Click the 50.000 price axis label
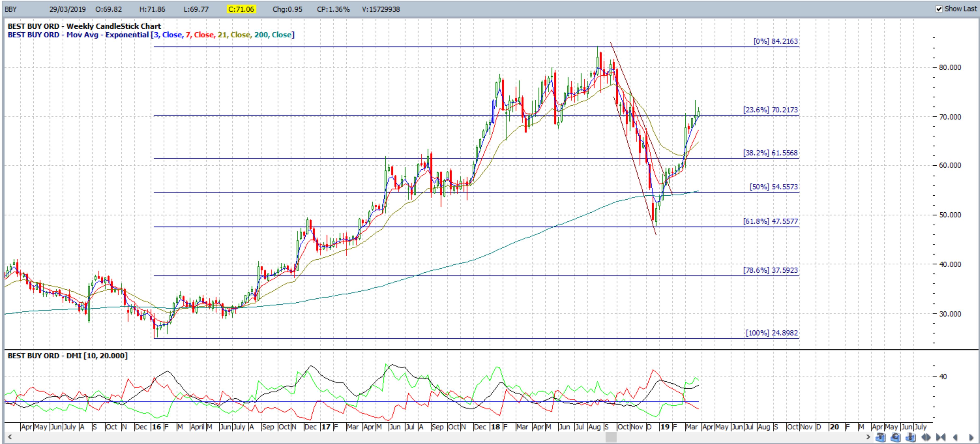This screenshot has width=980, height=444. (x=950, y=215)
